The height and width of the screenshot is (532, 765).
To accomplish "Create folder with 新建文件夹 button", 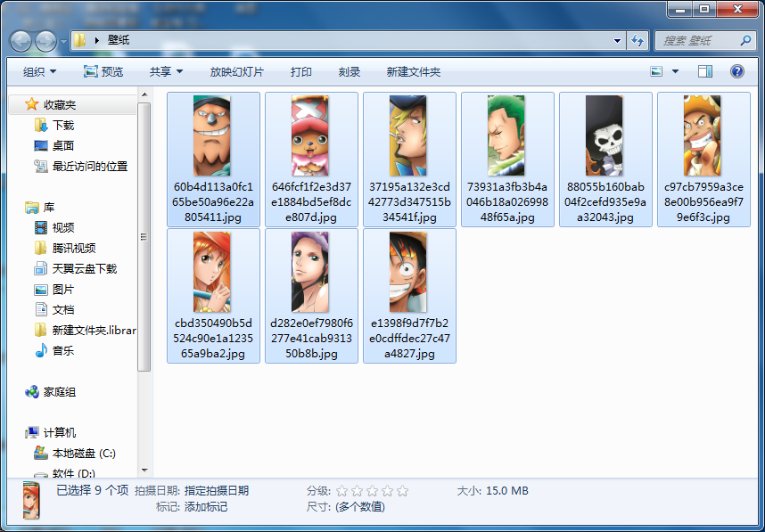I will point(413,71).
